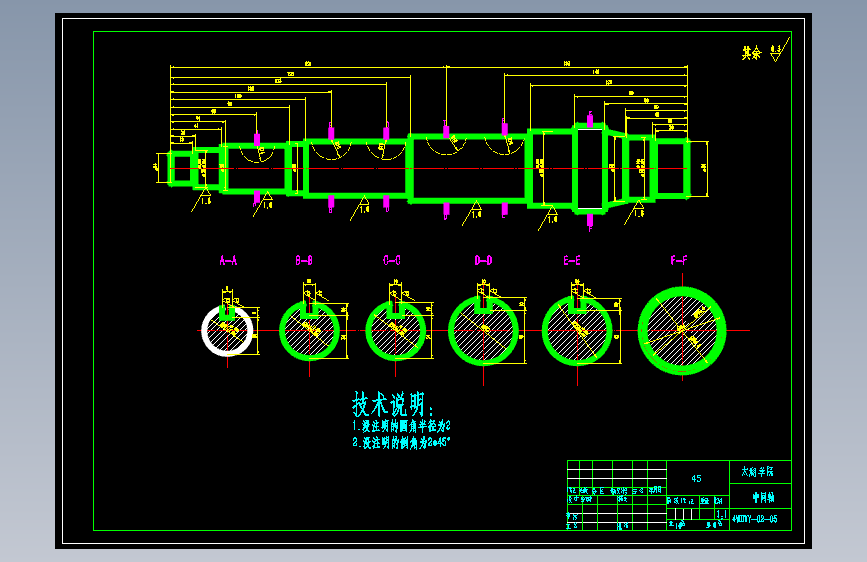Select the "E-E" section label
The height and width of the screenshot is (562, 867).
pyautogui.click(x=572, y=261)
